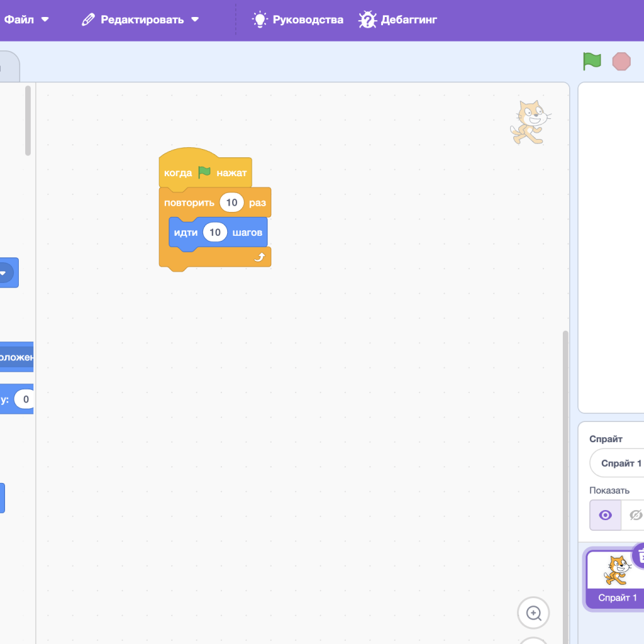Click the pencil icon beside Редактировать
The image size is (644, 644).
[x=88, y=19]
